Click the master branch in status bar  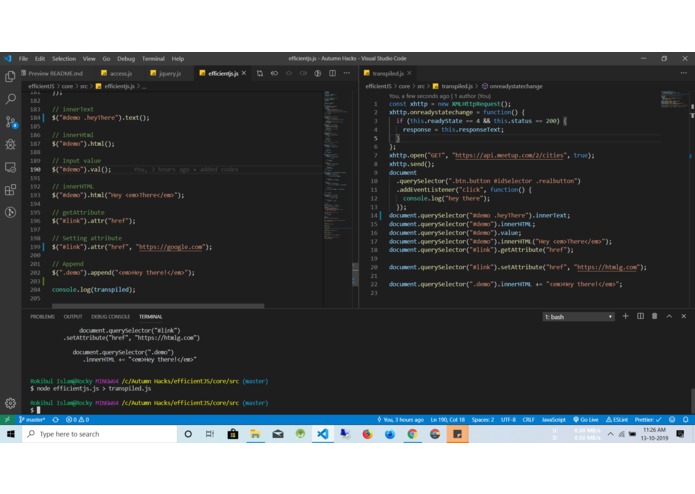32,420
